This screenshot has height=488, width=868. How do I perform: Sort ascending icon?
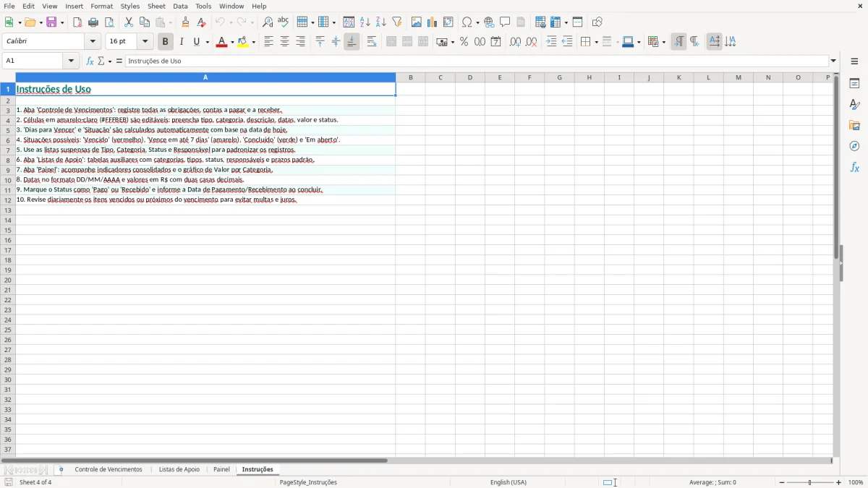365,22
